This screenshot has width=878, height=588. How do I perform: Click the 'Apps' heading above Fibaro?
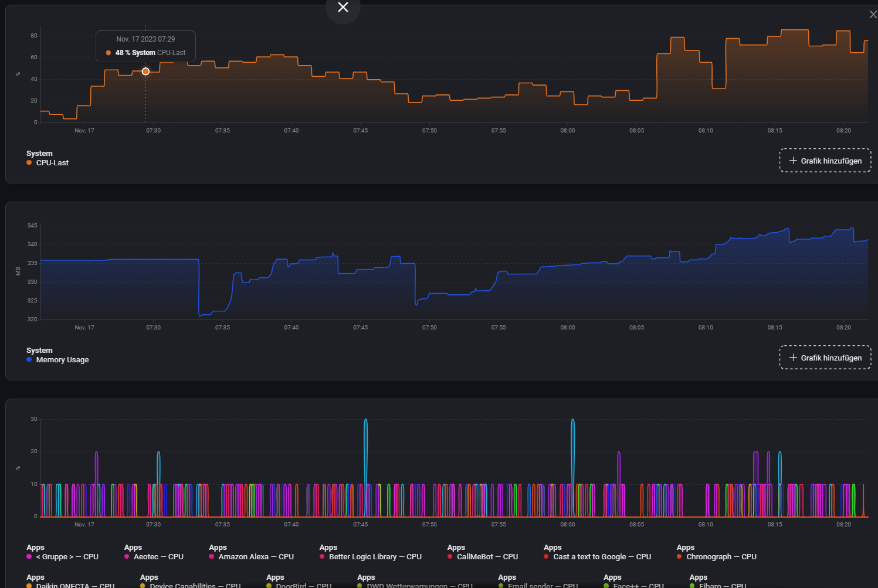pos(699,577)
